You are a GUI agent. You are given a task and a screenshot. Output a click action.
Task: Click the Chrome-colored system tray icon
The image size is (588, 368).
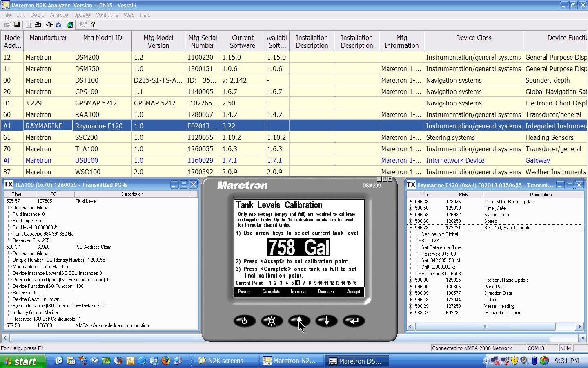click(x=544, y=361)
